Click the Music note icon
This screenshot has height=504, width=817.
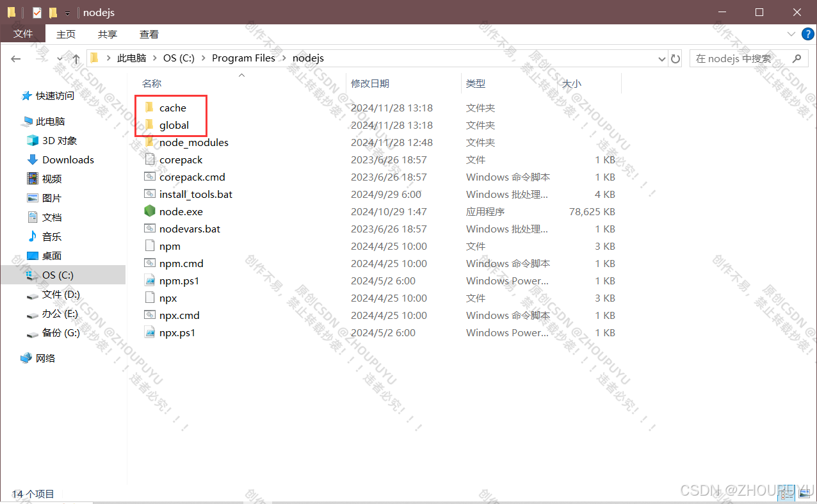(32, 236)
